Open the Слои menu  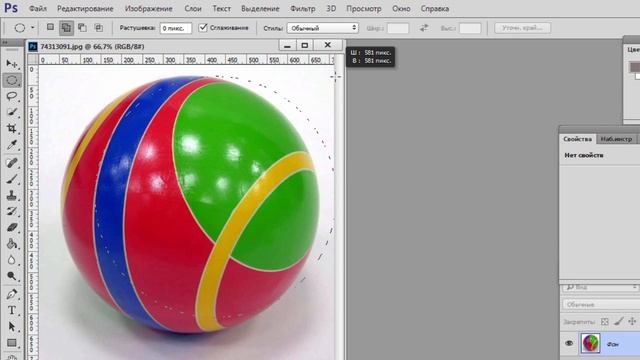pyautogui.click(x=193, y=9)
